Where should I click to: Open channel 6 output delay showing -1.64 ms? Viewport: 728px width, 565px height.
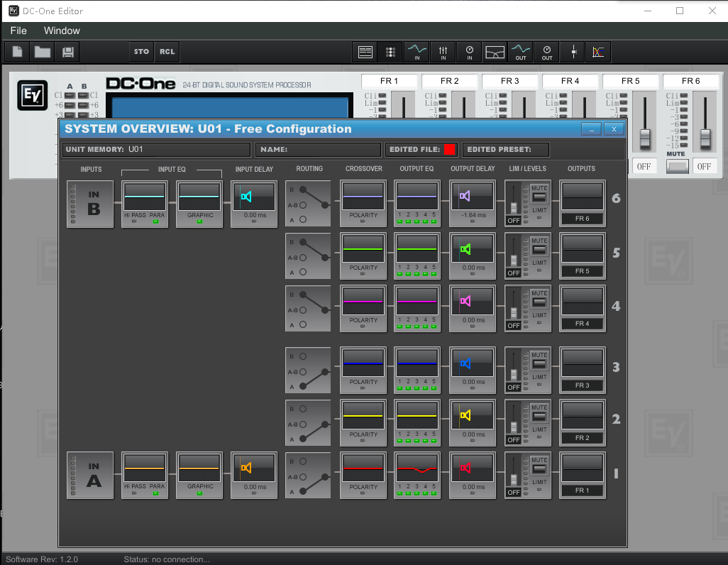coord(472,204)
